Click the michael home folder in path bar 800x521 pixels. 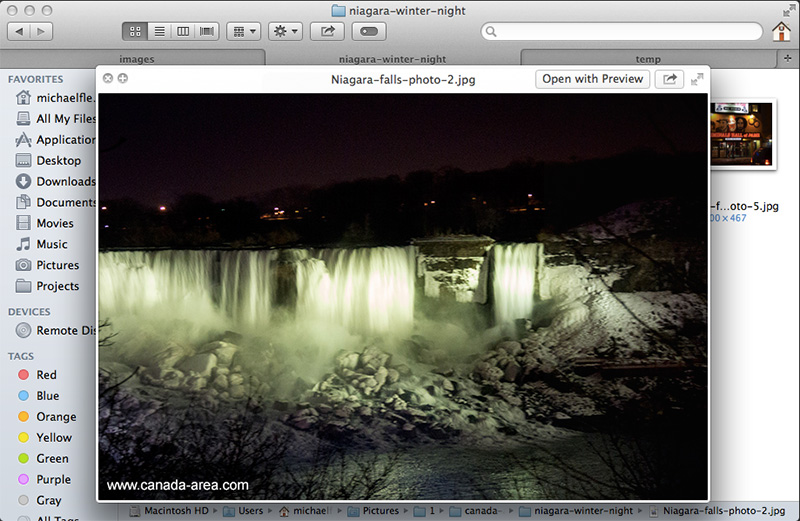pyautogui.click(x=305, y=511)
